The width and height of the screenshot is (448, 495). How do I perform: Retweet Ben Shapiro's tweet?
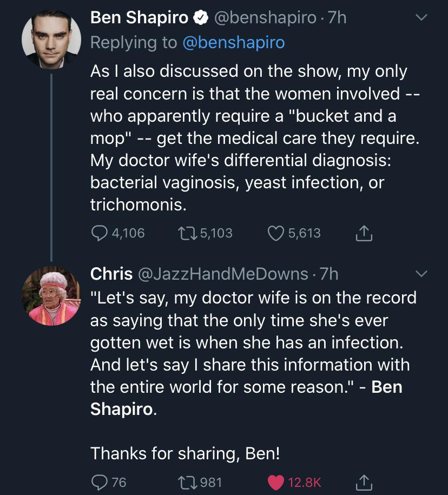tap(187, 233)
